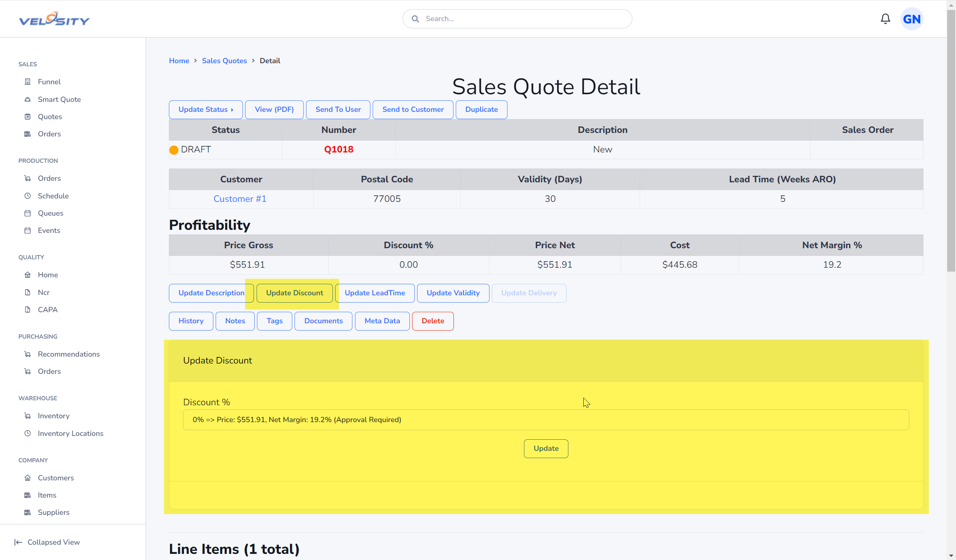Click the Cost value $445.68
Viewport: 956px width, 560px height.
pyautogui.click(x=679, y=265)
